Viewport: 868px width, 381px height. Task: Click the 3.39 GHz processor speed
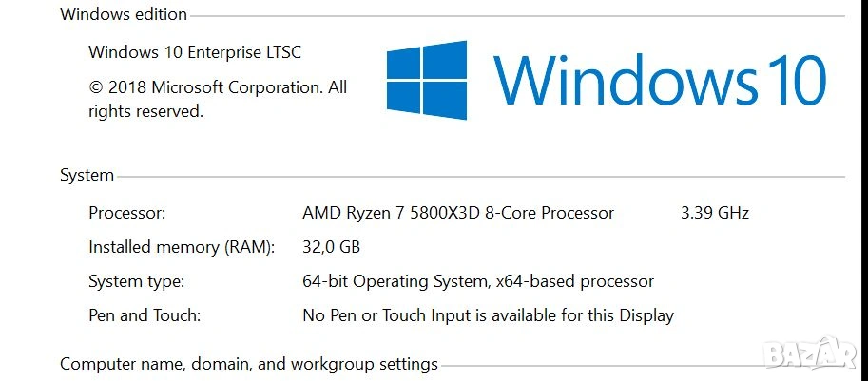point(715,213)
